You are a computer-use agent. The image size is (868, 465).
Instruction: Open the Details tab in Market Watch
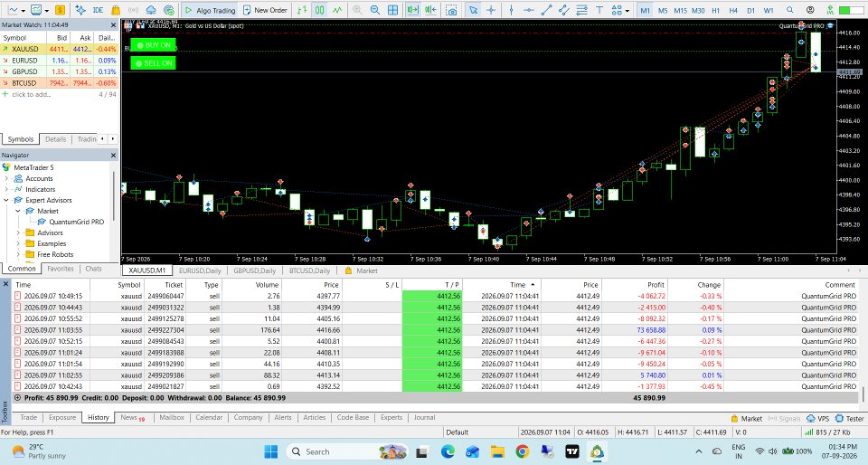[x=55, y=139]
